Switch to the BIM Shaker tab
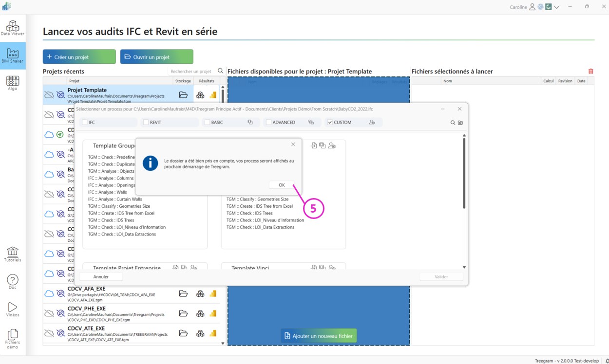 point(13,55)
